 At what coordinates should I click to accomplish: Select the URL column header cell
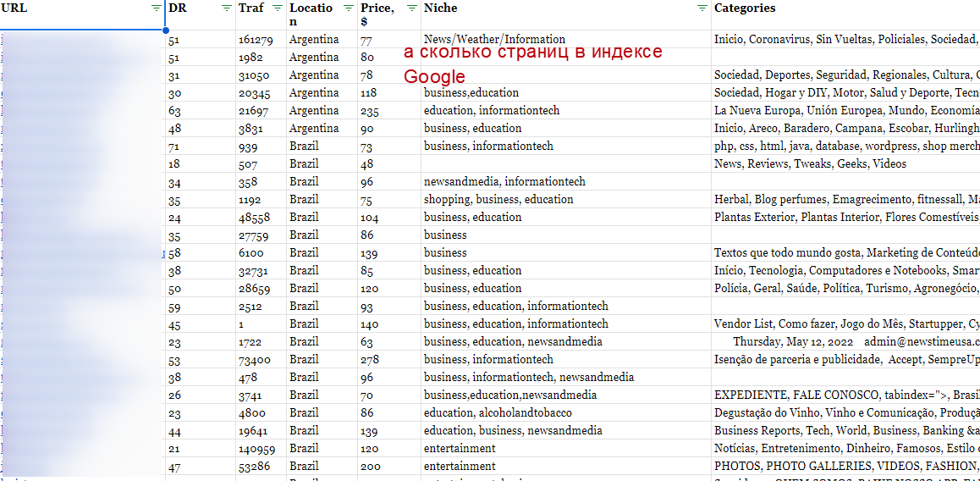point(82,15)
